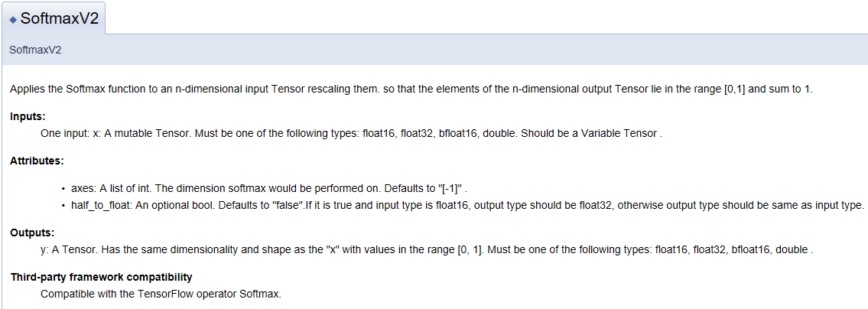Click the Outputs heading

click(32, 233)
